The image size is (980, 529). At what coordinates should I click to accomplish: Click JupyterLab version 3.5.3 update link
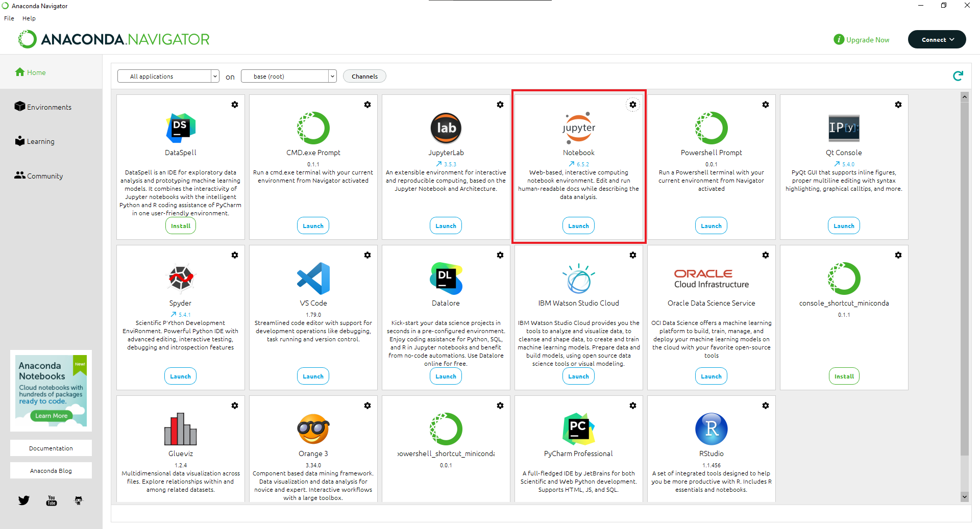click(x=446, y=164)
